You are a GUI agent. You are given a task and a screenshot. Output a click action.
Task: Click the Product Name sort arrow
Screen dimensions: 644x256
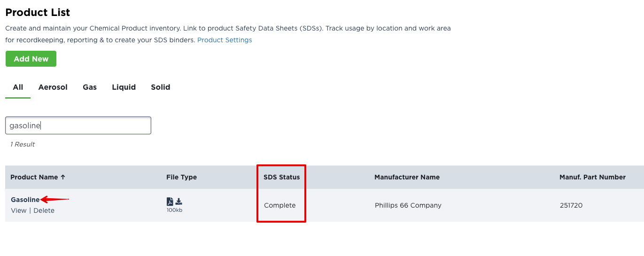click(63, 177)
